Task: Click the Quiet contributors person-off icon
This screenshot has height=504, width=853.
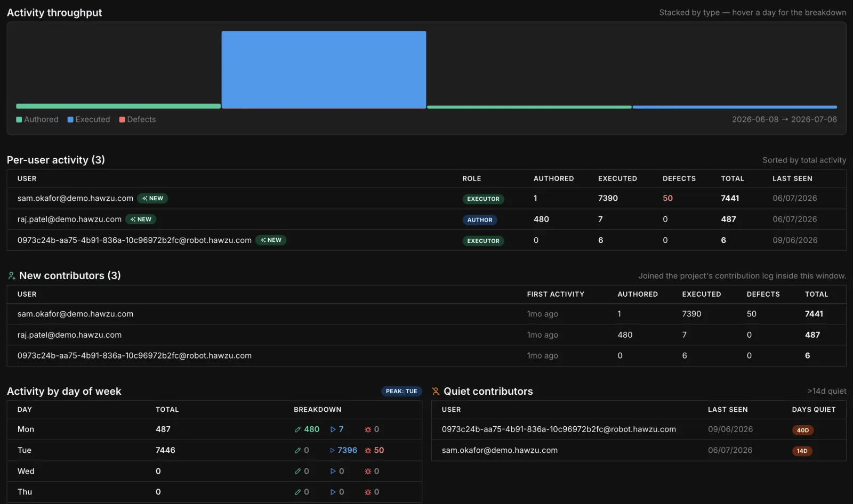Action: [436, 392]
